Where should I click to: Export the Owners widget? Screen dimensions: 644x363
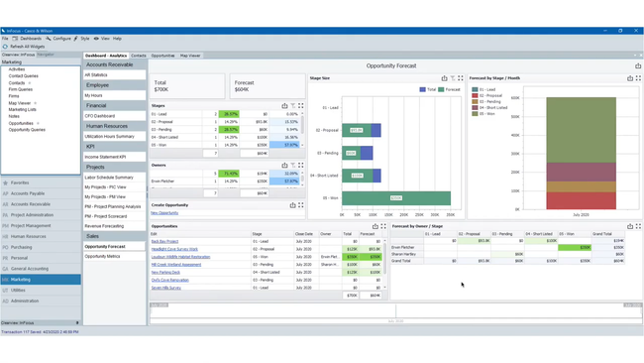click(284, 166)
